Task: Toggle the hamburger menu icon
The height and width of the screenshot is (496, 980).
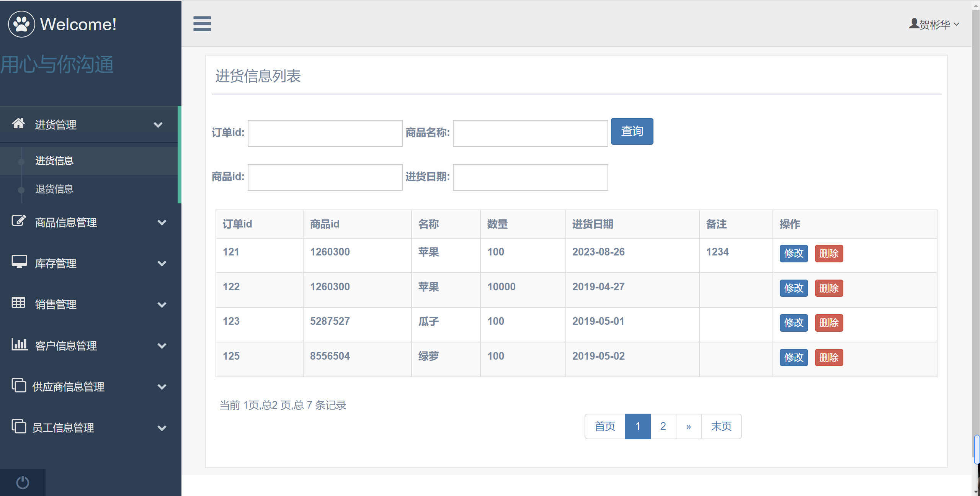Action: pyautogui.click(x=202, y=24)
